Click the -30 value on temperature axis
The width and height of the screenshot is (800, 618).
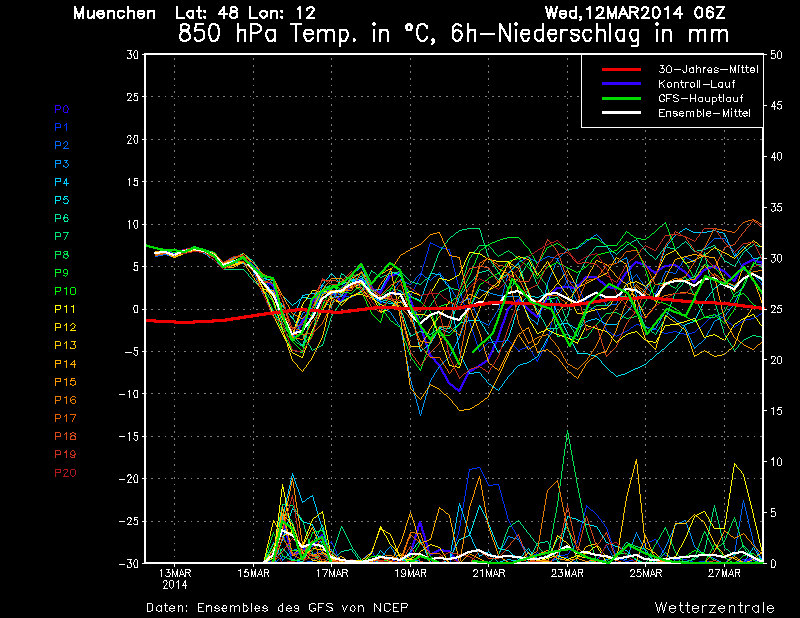coord(129,563)
